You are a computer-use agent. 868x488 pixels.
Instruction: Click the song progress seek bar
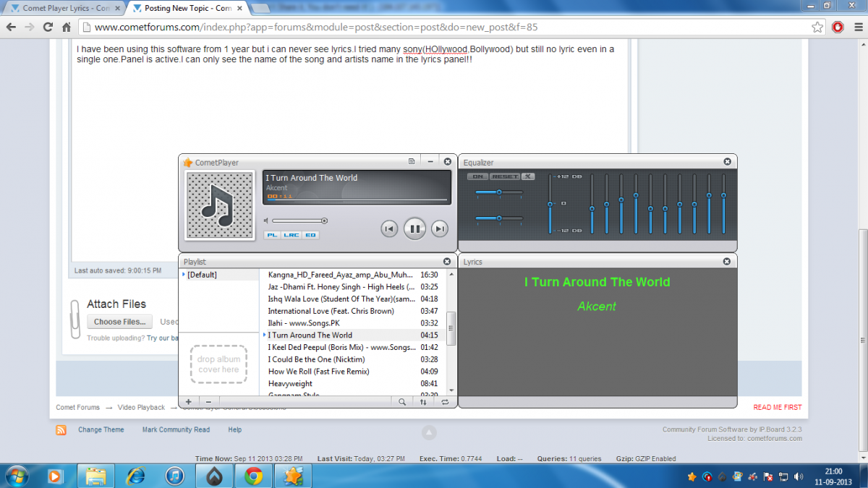coord(357,200)
